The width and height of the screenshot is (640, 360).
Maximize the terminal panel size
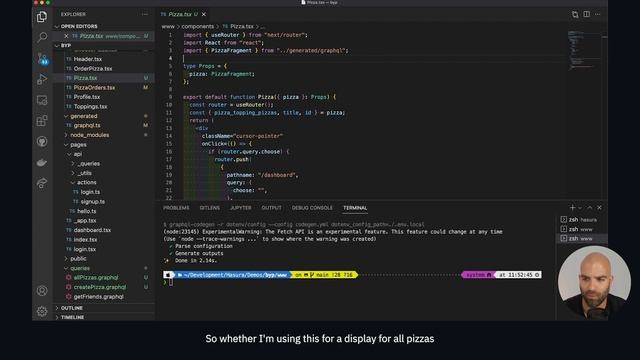[589, 208]
